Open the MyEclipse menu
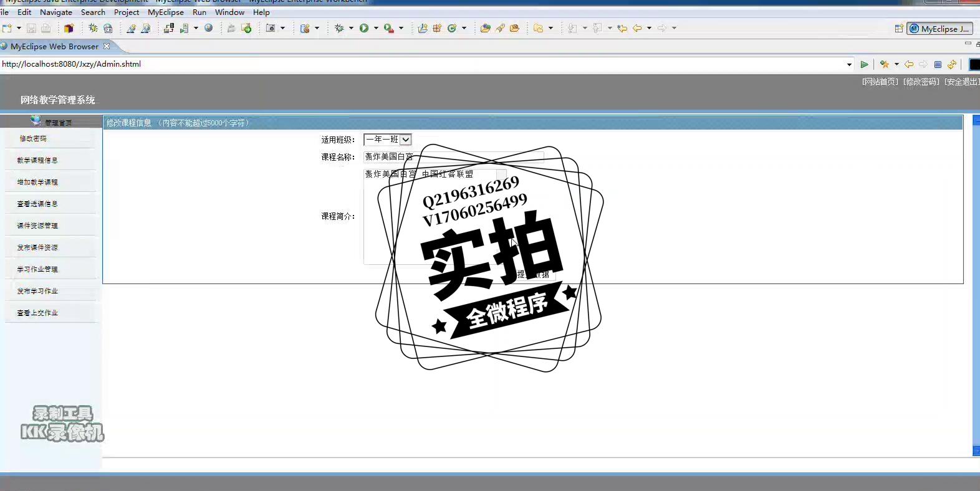The image size is (980, 491). [x=166, y=12]
